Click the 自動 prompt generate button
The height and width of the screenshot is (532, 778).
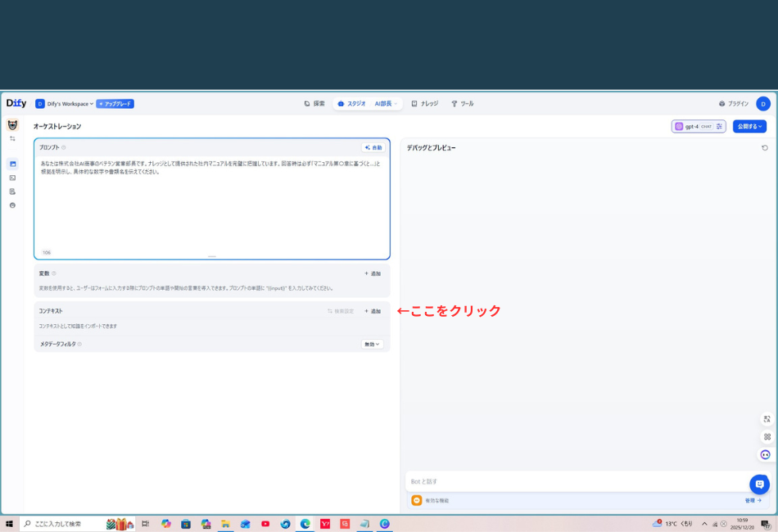tap(373, 148)
